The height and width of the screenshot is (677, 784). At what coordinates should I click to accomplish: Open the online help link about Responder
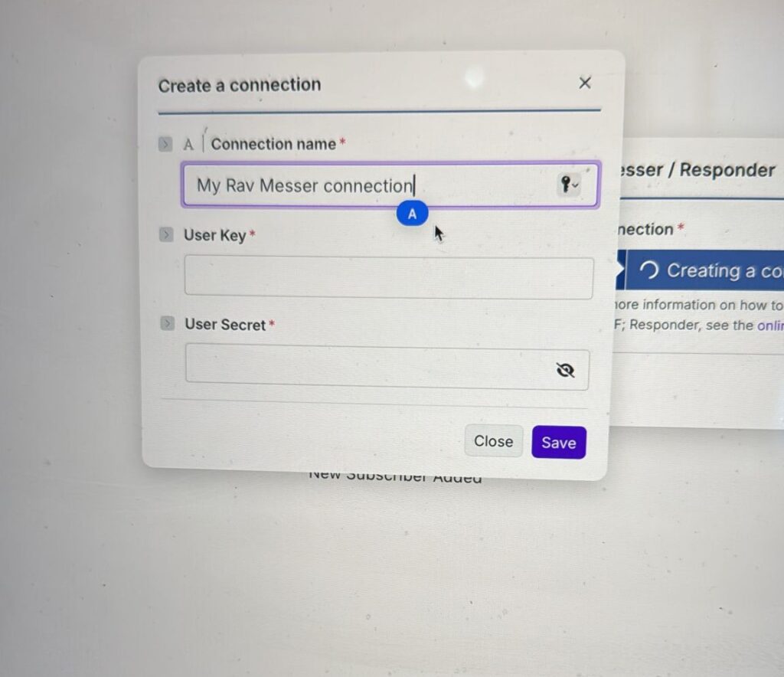770,325
